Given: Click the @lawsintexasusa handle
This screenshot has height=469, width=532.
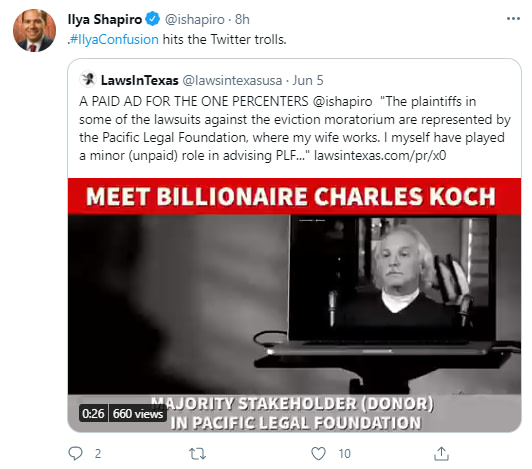Looking at the screenshot, I should [x=232, y=80].
